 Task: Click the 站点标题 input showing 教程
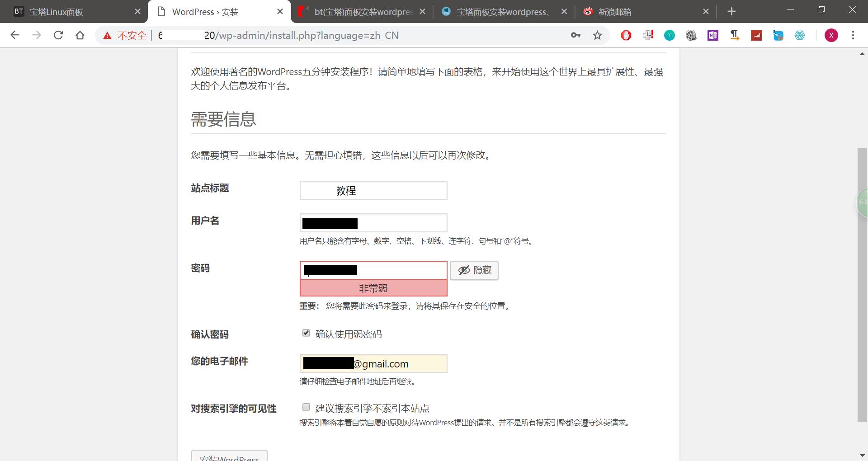[x=373, y=190]
